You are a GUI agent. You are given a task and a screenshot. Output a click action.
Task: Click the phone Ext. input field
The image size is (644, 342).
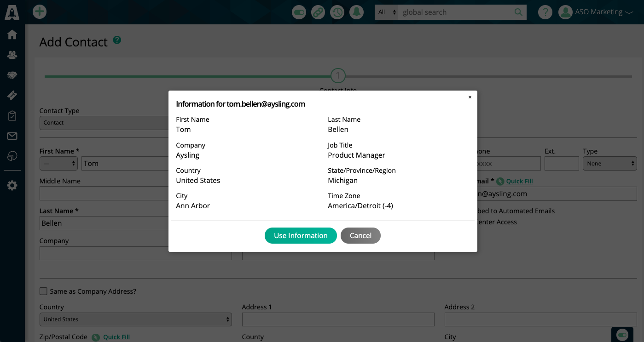click(562, 163)
